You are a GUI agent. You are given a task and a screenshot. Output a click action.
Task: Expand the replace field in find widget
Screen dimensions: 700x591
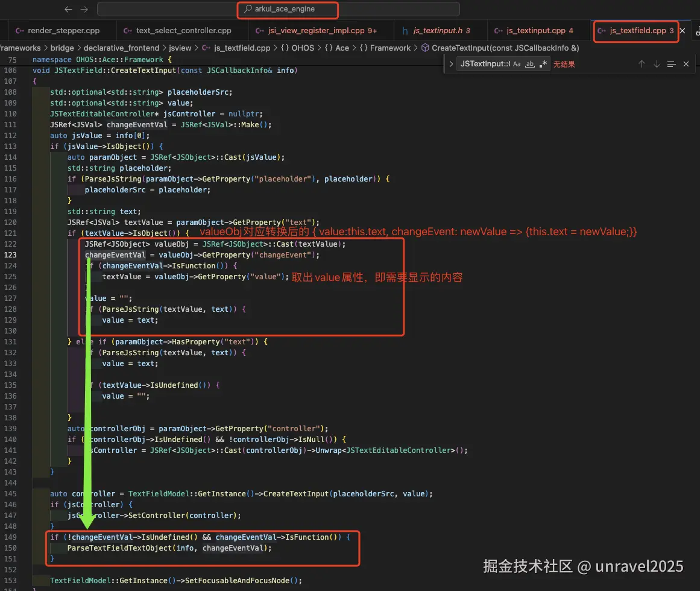[x=451, y=65]
